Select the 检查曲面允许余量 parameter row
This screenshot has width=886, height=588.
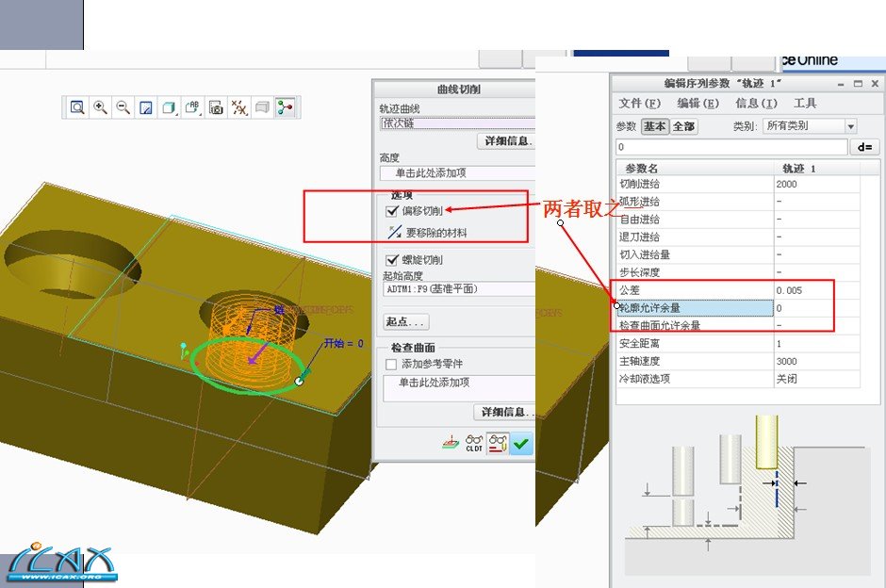pos(738,325)
